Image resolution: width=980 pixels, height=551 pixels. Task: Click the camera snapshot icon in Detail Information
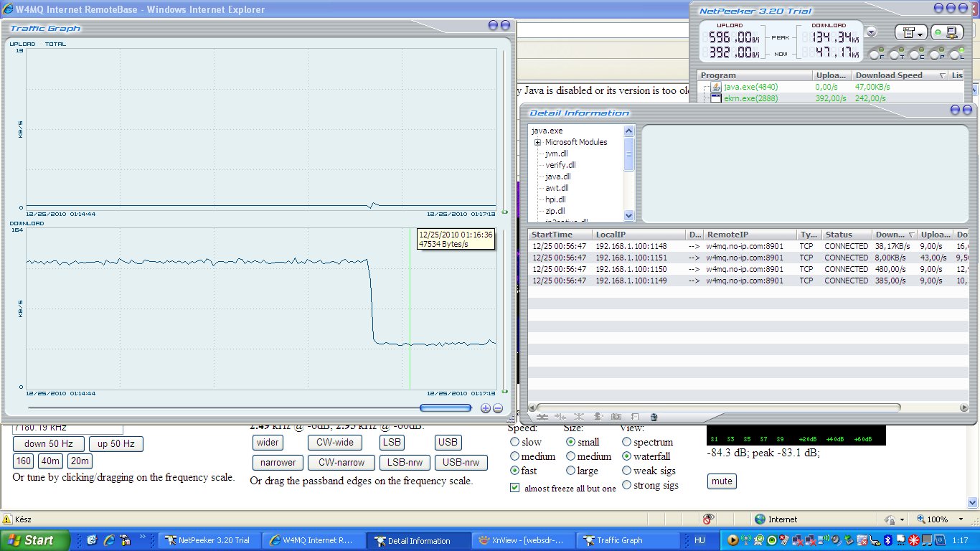click(x=616, y=417)
